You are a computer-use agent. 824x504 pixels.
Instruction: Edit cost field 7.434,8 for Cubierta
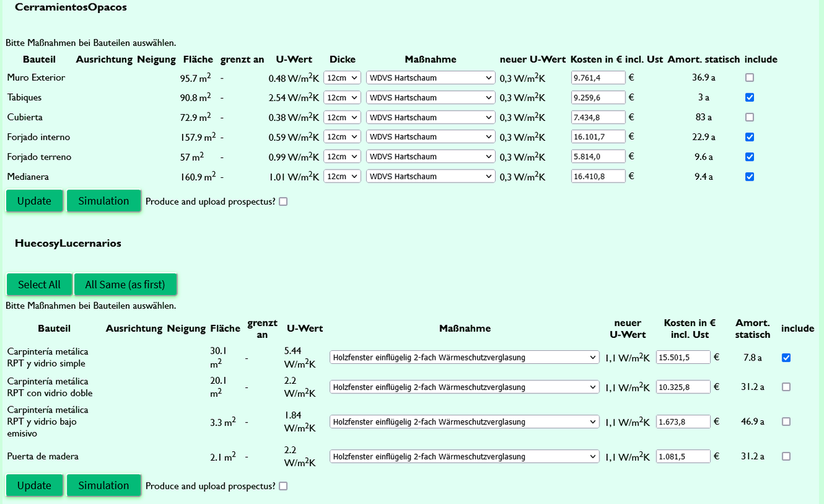tap(598, 117)
